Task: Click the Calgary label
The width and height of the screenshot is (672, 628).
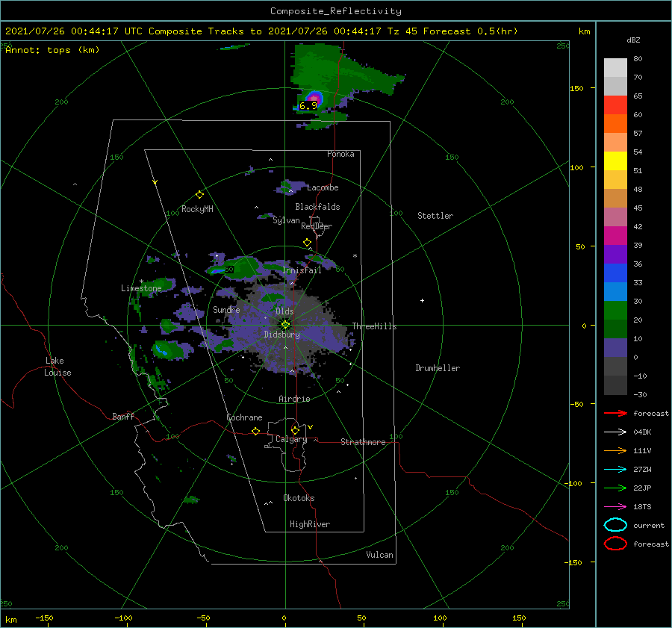Action: [291, 439]
